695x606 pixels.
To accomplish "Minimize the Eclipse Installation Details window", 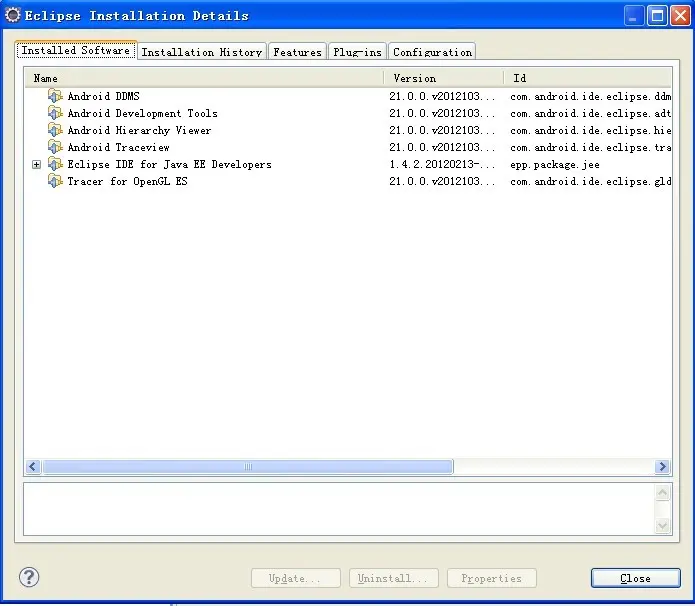I will tap(633, 16).
